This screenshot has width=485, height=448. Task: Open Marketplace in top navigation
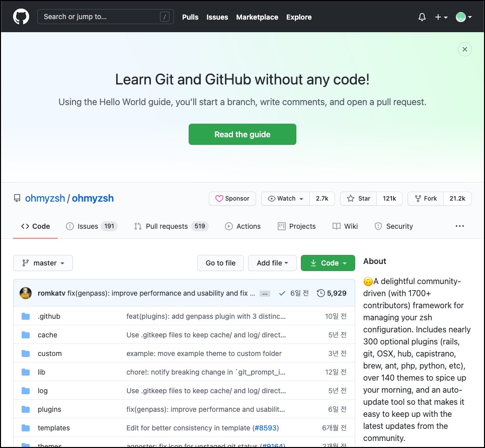[257, 17]
